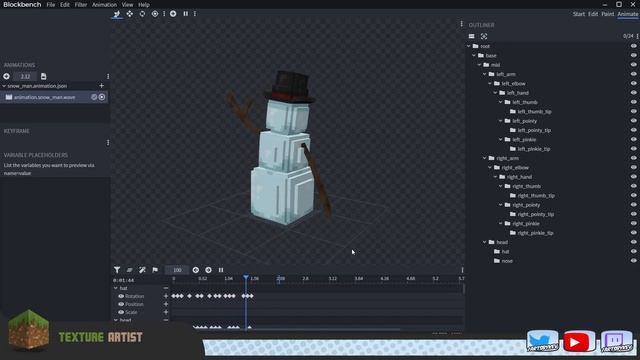
Task: Add a new animation with circled plus icon
Action: click(x=7, y=76)
